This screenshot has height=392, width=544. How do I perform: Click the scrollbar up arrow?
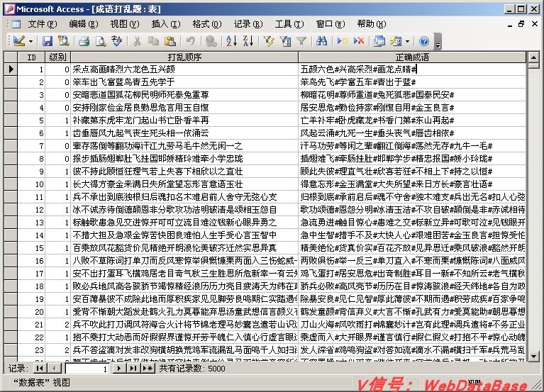[x=533, y=57]
